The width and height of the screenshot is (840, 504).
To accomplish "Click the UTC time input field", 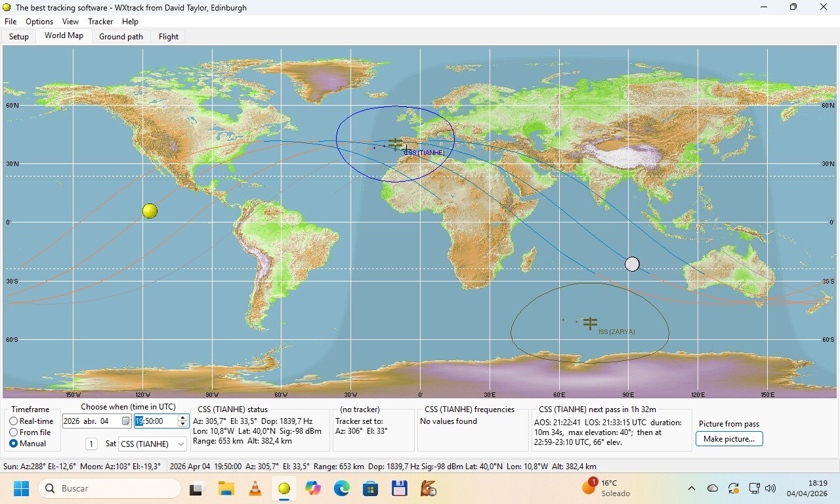I will tap(156, 421).
